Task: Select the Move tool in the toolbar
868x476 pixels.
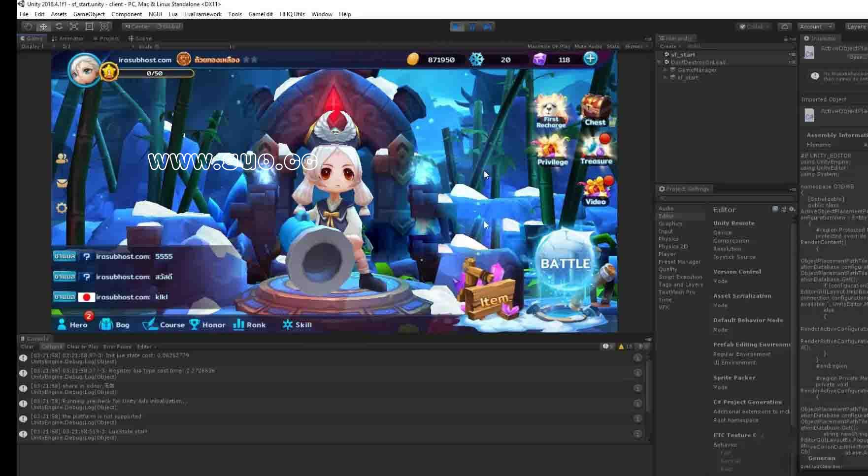Action: click(x=43, y=27)
